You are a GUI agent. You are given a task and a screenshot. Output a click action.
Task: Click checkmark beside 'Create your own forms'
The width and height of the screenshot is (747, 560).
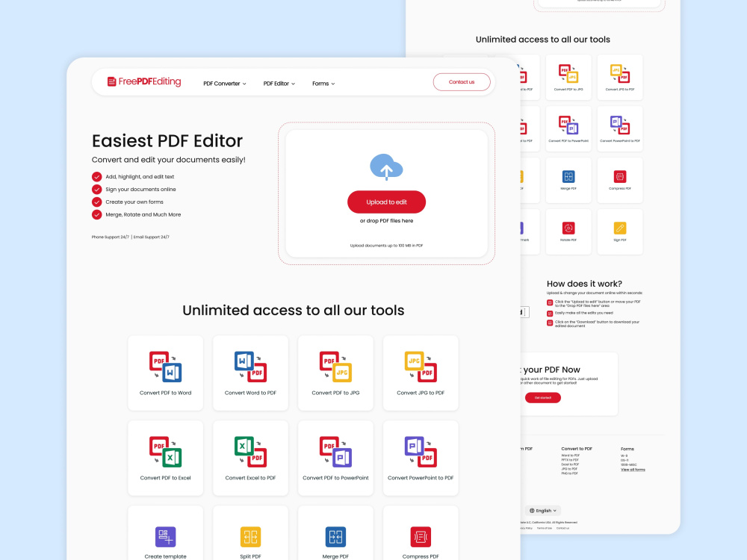[96, 202]
